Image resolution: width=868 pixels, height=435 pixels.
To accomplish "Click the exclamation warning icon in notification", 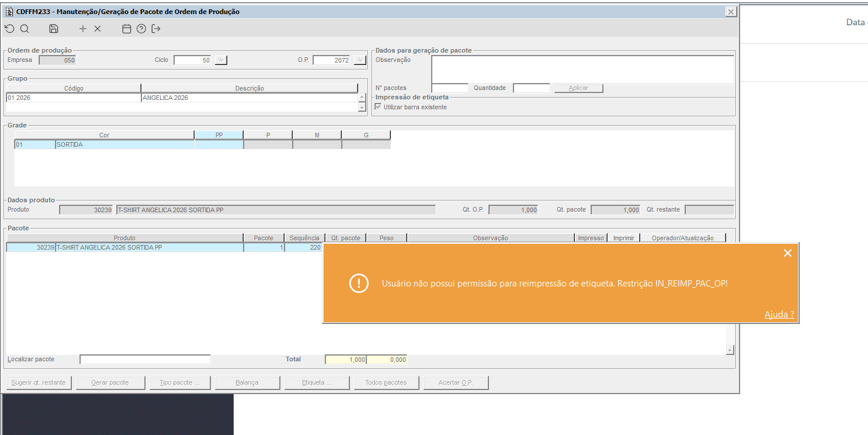I will 358,283.
